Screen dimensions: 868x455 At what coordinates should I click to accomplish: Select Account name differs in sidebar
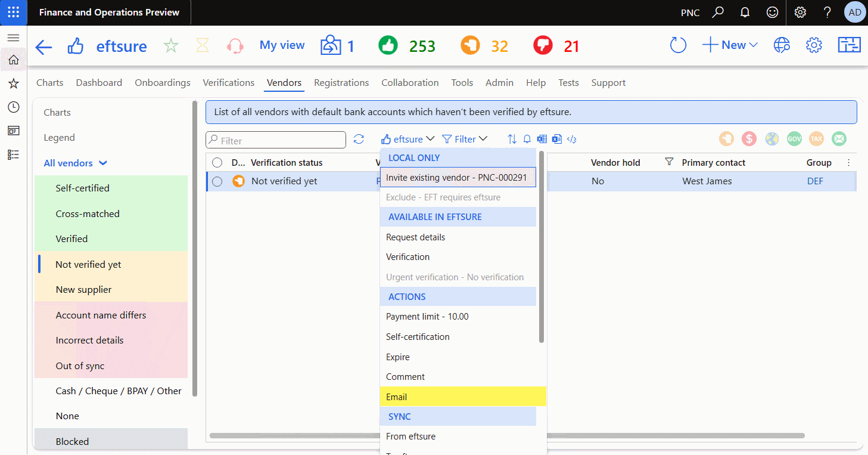(111, 315)
